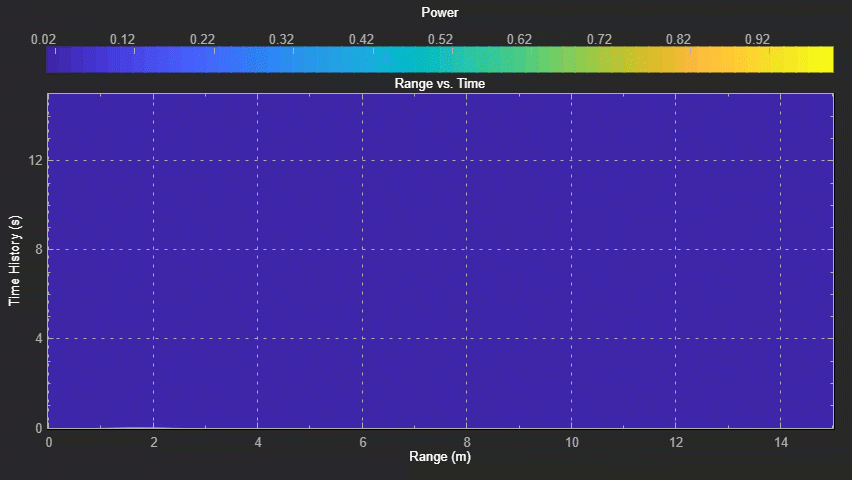This screenshot has height=480, width=852.
Task: Click colorbar tick label 0.12
Action: (x=122, y=40)
